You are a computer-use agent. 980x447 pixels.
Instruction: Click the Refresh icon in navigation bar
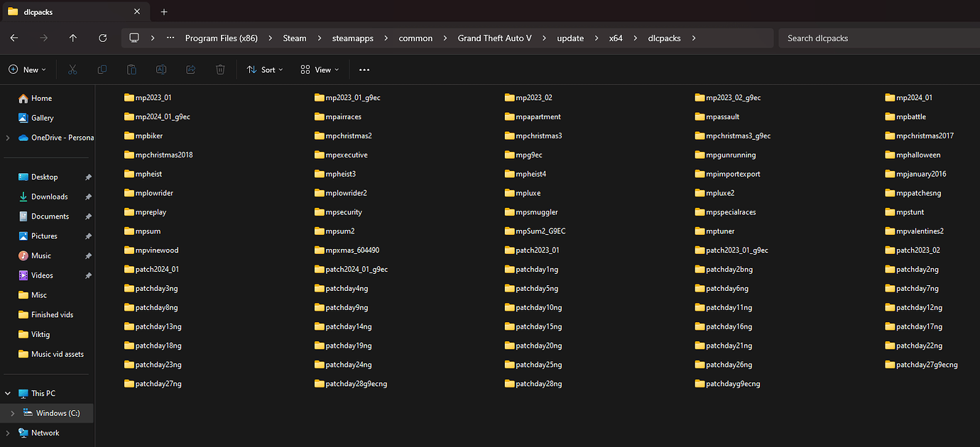pyautogui.click(x=103, y=38)
